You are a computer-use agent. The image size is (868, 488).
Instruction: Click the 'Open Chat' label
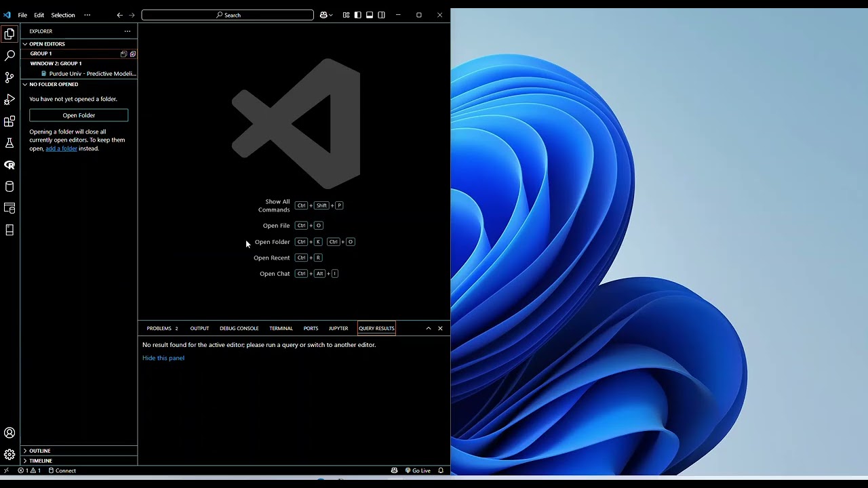click(275, 274)
